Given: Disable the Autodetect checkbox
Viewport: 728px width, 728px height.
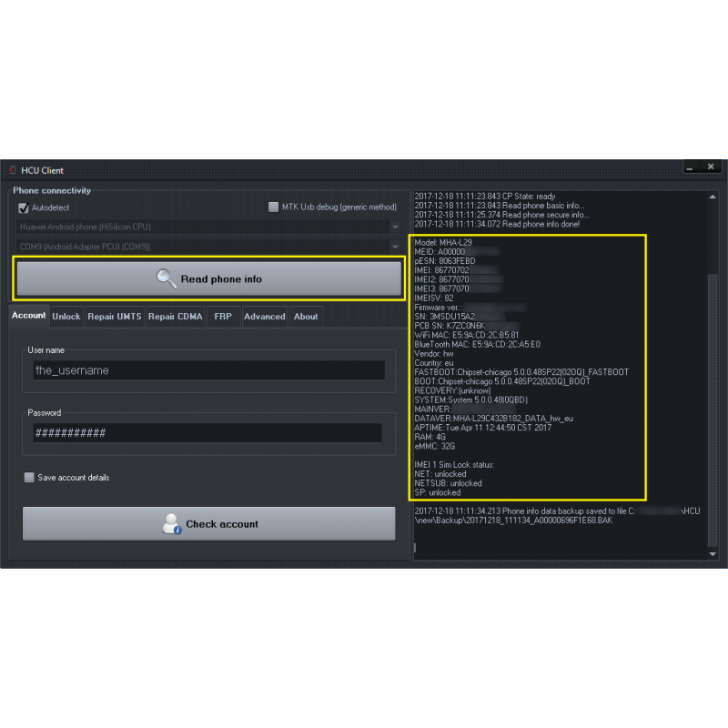Looking at the screenshot, I should pyautogui.click(x=24, y=207).
